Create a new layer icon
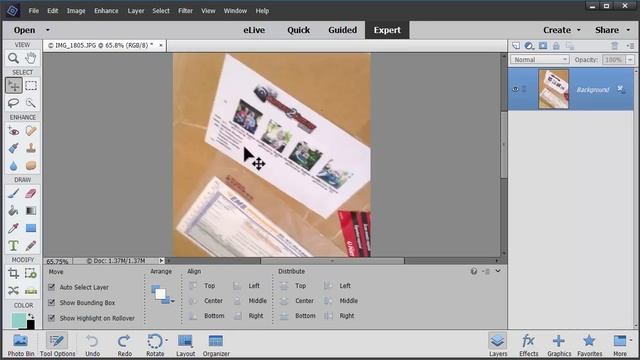The image size is (640, 360). [516, 46]
